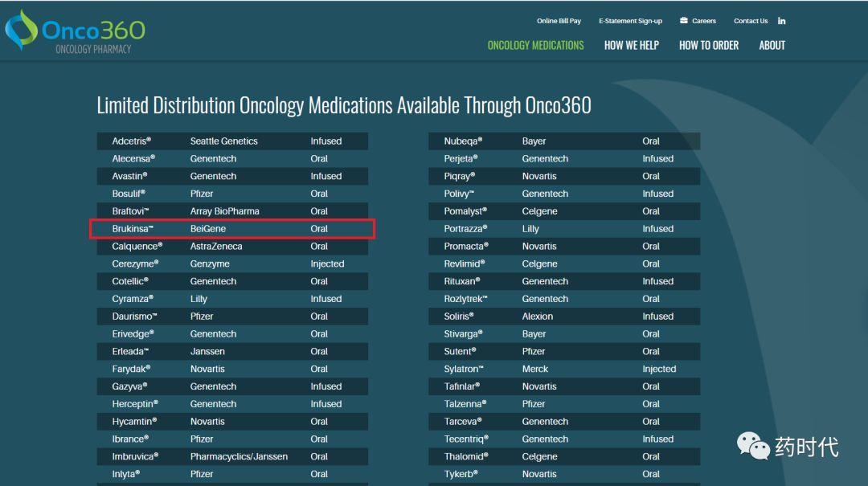Screen dimensions: 868x486
Task: Select the Brukinsa medication name
Action: click(x=133, y=229)
